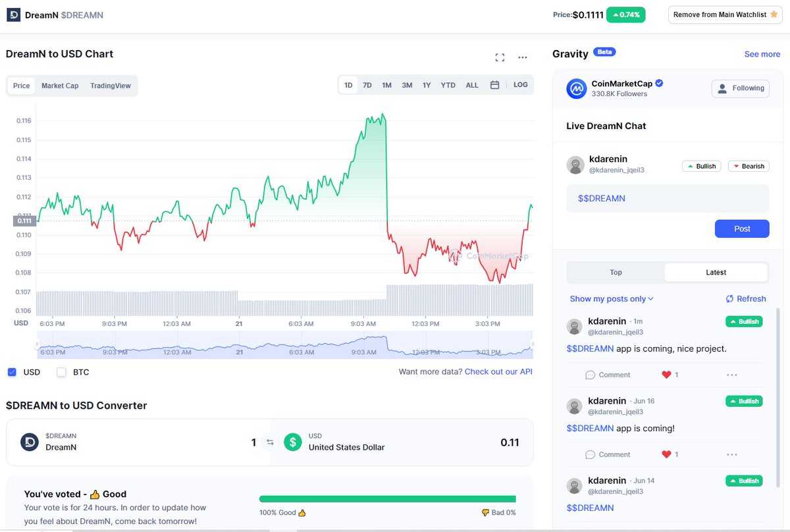The height and width of the screenshot is (532, 790).
Task: Click the swap arrows in converter
Action: point(270,442)
